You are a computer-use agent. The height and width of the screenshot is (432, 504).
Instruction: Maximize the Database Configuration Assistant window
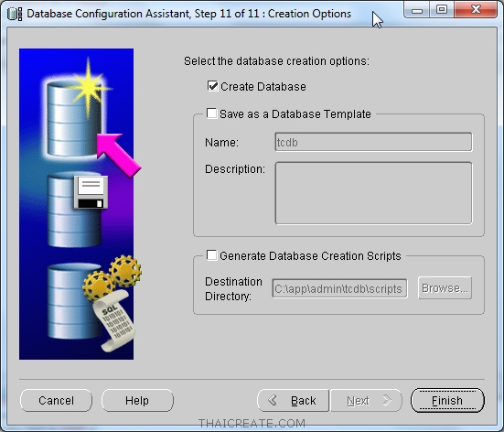click(x=442, y=10)
